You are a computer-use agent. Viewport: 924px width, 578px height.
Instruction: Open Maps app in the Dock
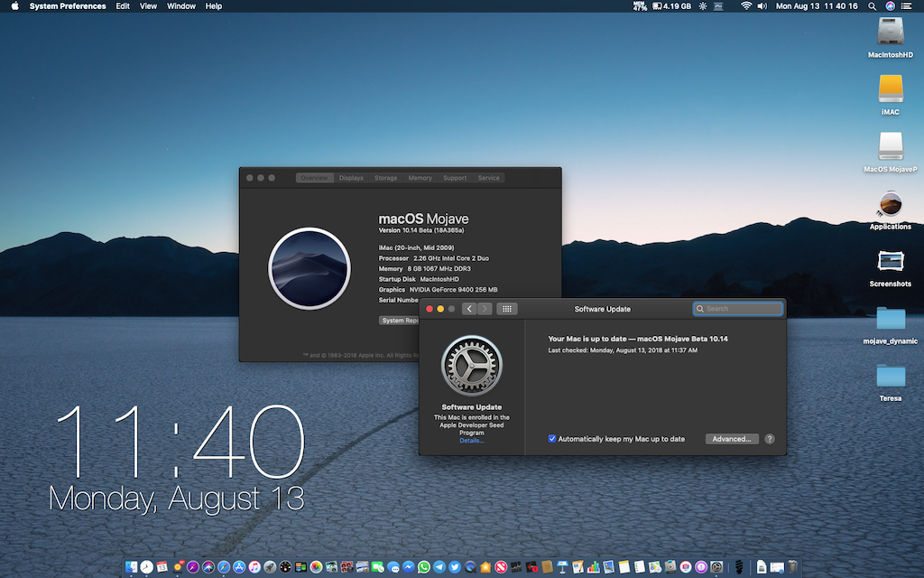click(654, 567)
